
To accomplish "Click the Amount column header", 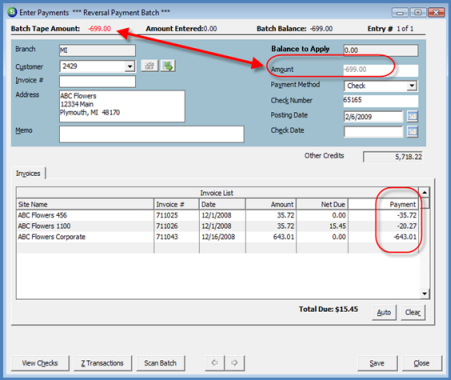I will [x=271, y=204].
